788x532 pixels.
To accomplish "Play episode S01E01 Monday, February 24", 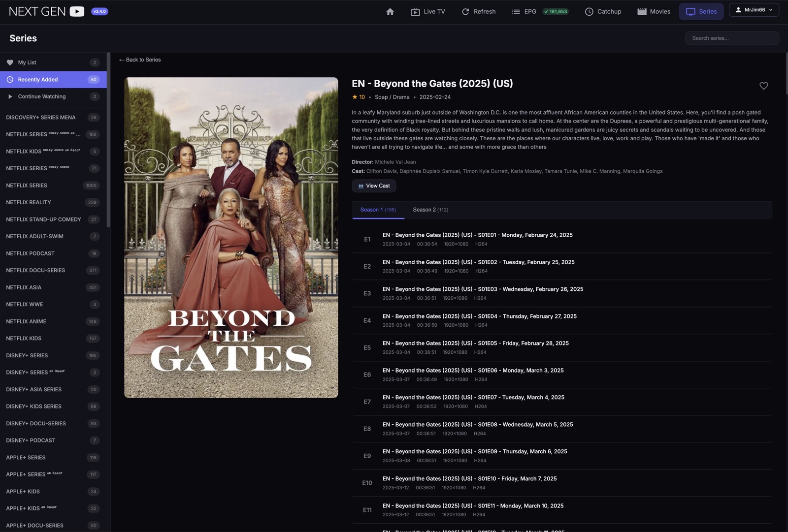I will [x=562, y=239].
